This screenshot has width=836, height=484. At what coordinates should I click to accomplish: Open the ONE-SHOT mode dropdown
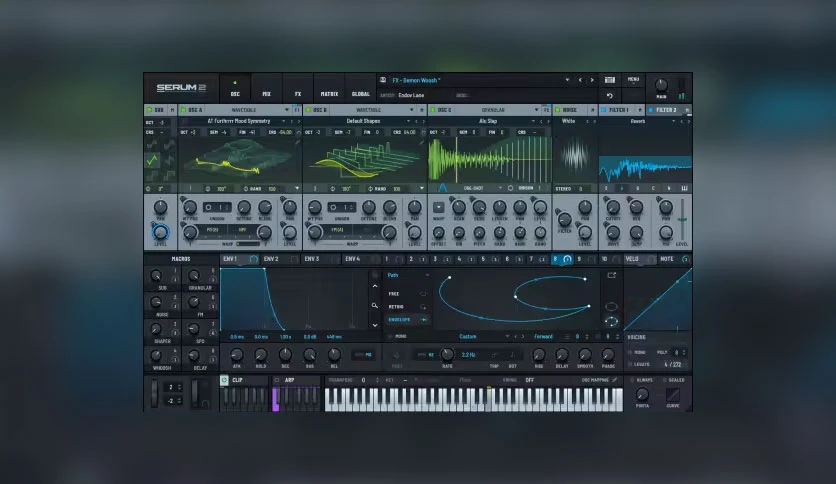pyautogui.click(x=479, y=188)
